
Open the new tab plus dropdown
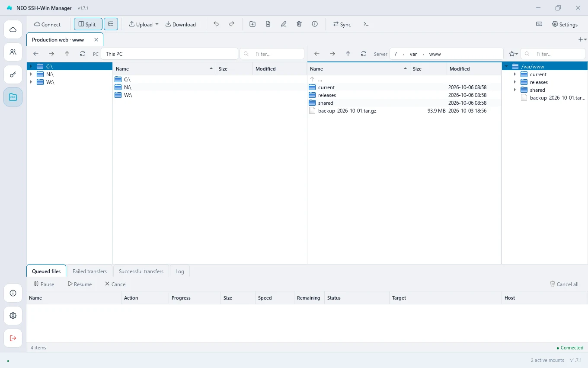[x=582, y=39]
